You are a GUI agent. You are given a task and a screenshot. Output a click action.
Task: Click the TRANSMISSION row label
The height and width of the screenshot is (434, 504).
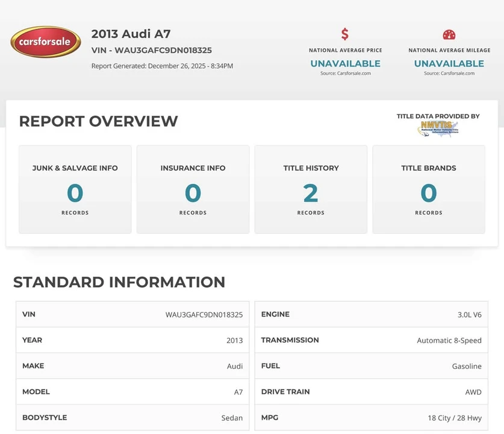290,340
